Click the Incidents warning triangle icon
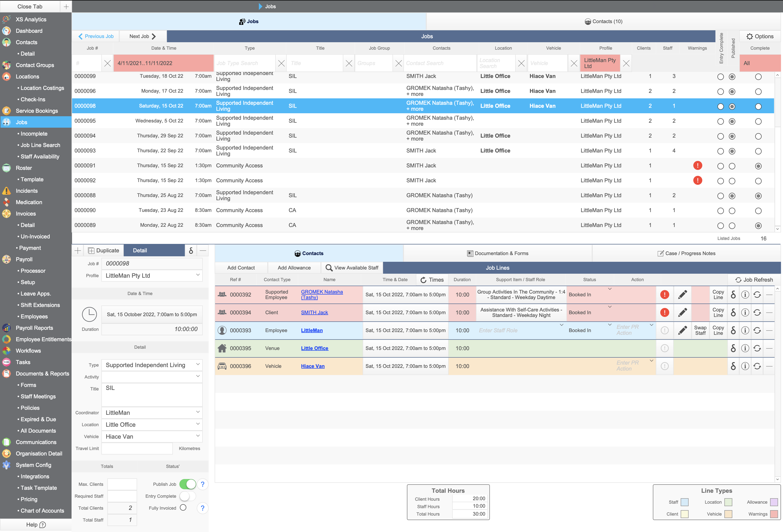This screenshot has width=783, height=532. (6, 191)
